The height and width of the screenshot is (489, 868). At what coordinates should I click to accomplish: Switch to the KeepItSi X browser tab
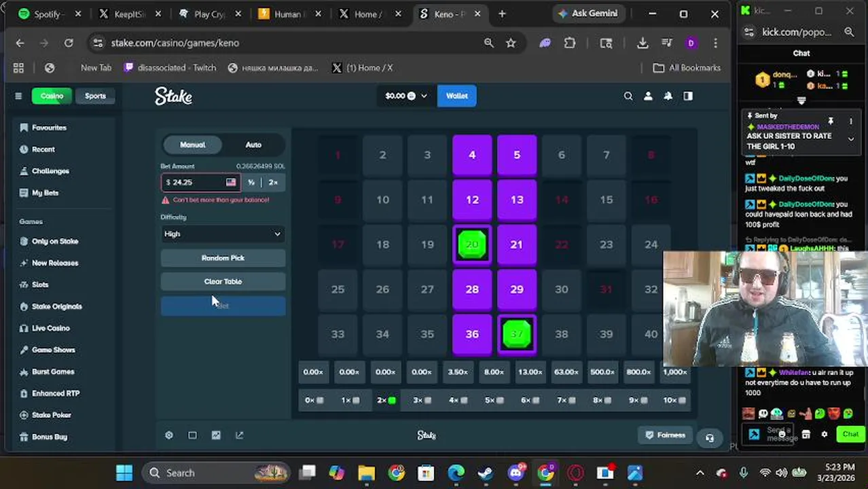(130, 14)
